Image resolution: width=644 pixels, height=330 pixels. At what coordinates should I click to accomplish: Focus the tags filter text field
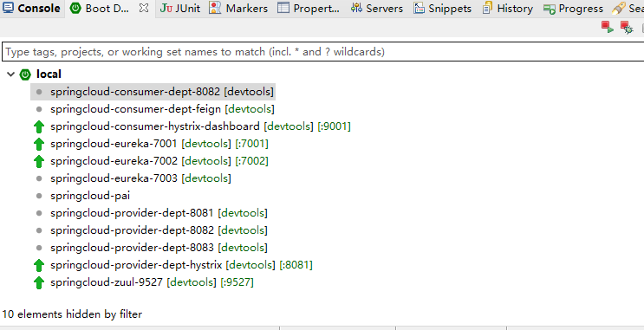pos(322,52)
